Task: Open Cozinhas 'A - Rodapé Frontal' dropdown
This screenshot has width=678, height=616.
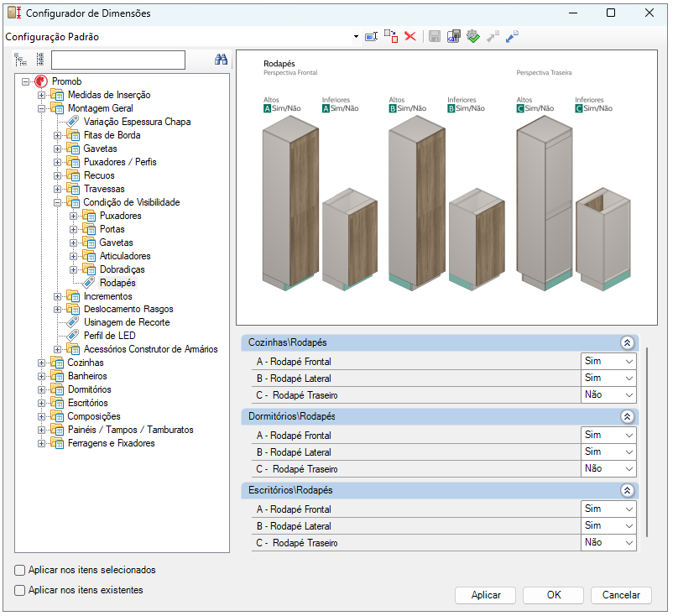Action: (x=608, y=361)
